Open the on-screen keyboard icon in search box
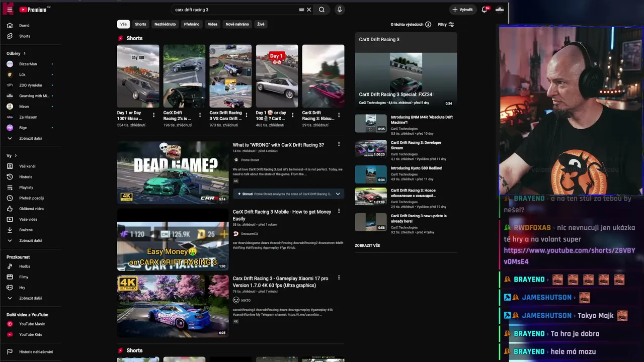The image size is (644, 362). pos(301,10)
